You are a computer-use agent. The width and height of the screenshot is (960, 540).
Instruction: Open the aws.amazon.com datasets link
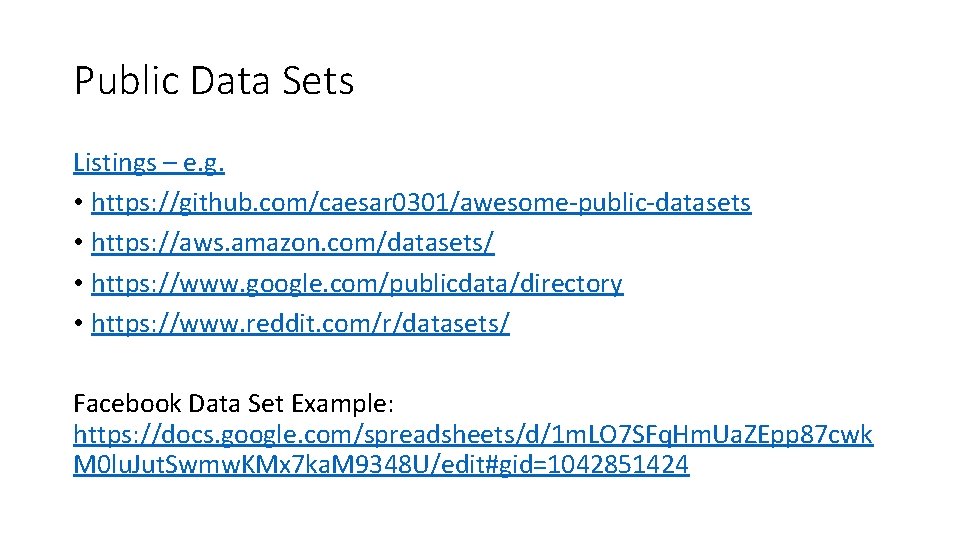coord(292,243)
